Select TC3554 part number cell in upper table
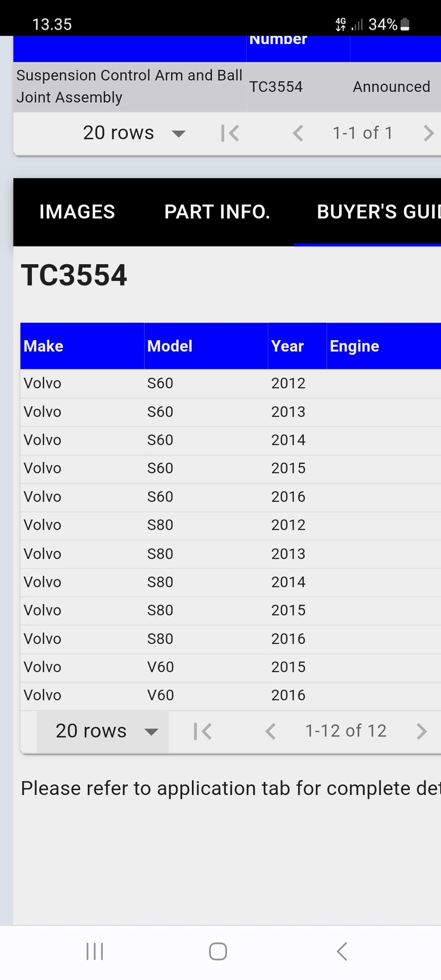This screenshot has width=441, height=980. pos(276,86)
